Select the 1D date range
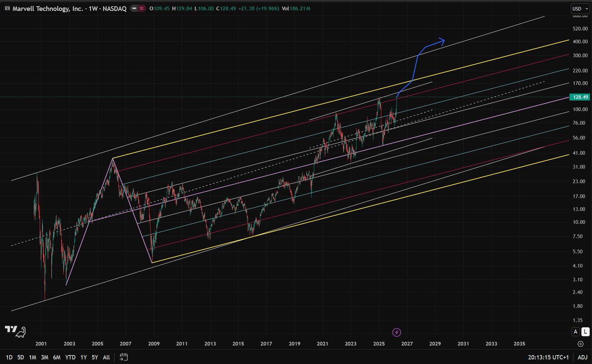The image size is (592, 364). 8,357
